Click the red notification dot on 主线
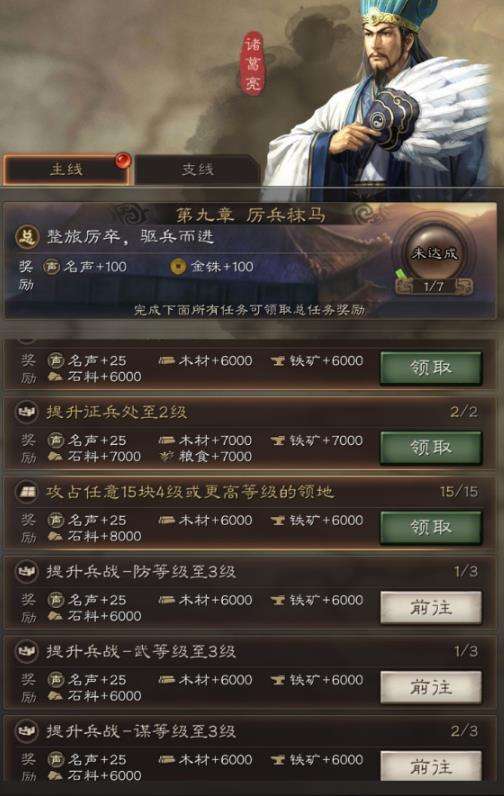Viewport: 504px width, 796px height. click(x=122, y=160)
